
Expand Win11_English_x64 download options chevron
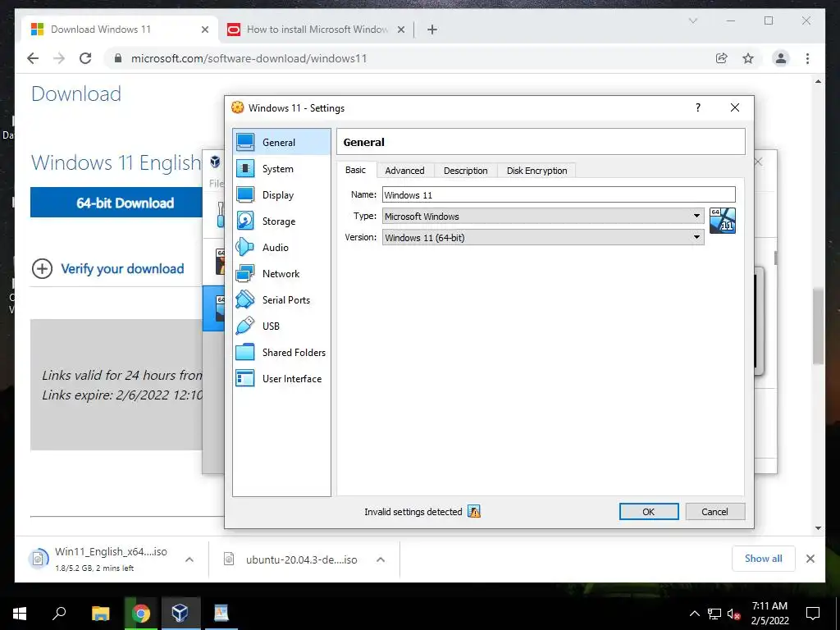tap(189, 559)
